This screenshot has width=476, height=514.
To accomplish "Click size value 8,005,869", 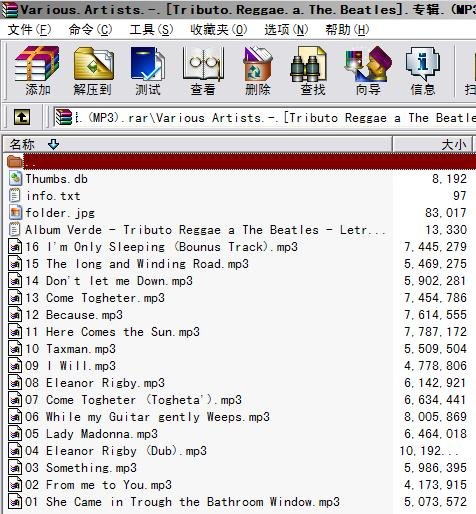I will [435, 417].
